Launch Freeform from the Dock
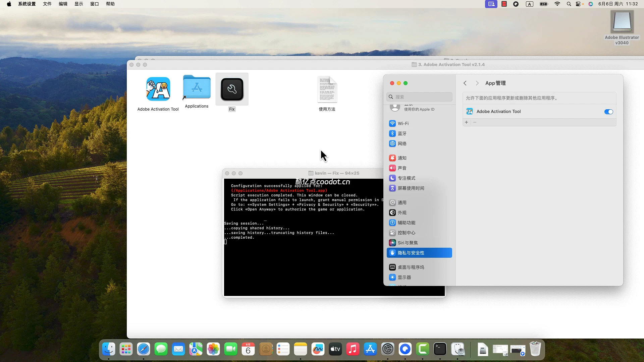 [318, 349]
